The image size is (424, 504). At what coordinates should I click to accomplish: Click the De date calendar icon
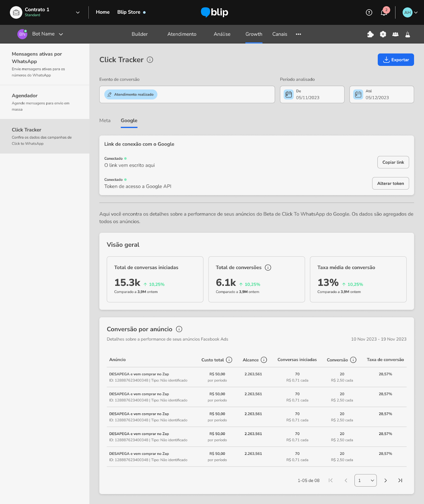tap(289, 94)
